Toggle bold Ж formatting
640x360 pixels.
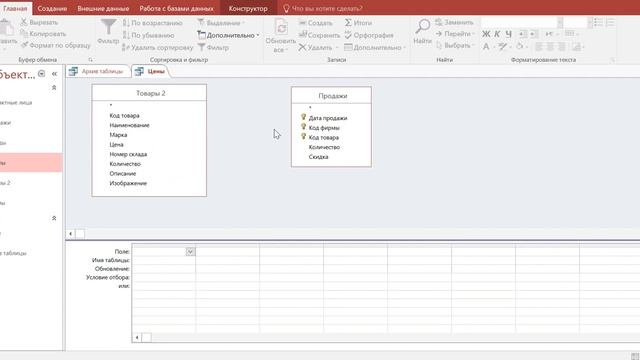[486, 34]
